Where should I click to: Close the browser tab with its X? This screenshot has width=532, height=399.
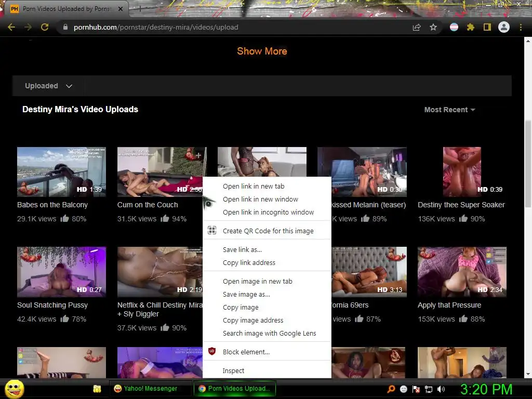[x=121, y=9]
